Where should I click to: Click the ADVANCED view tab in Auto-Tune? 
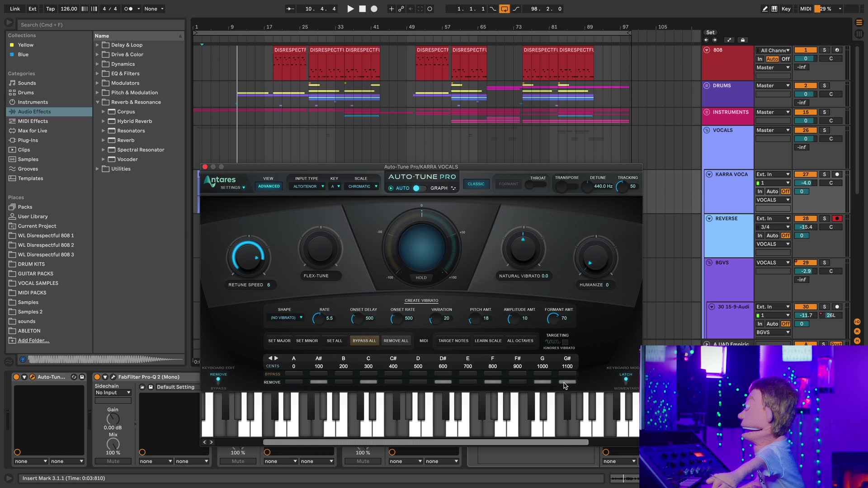point(269,186)
